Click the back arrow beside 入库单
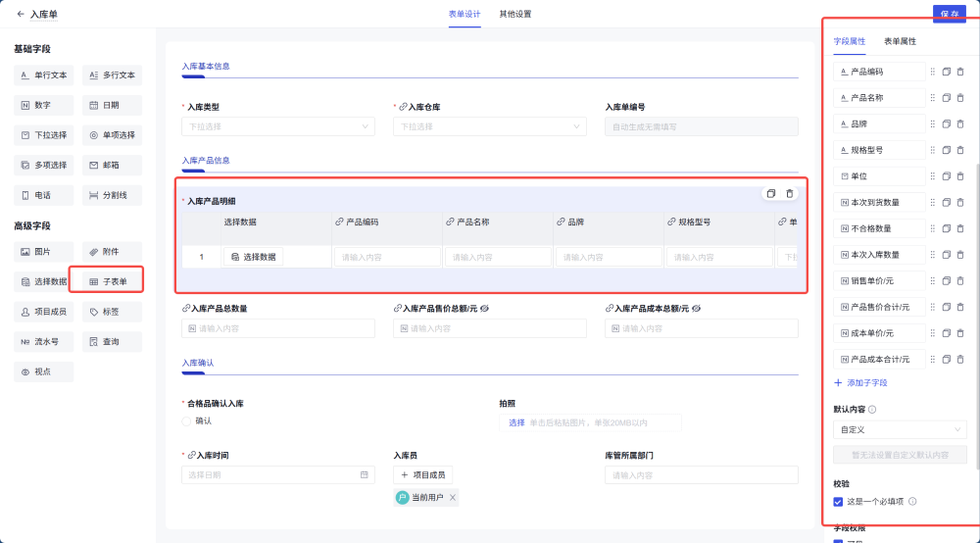The height and width of the screenshot is (543, 980). click(21, 15)
